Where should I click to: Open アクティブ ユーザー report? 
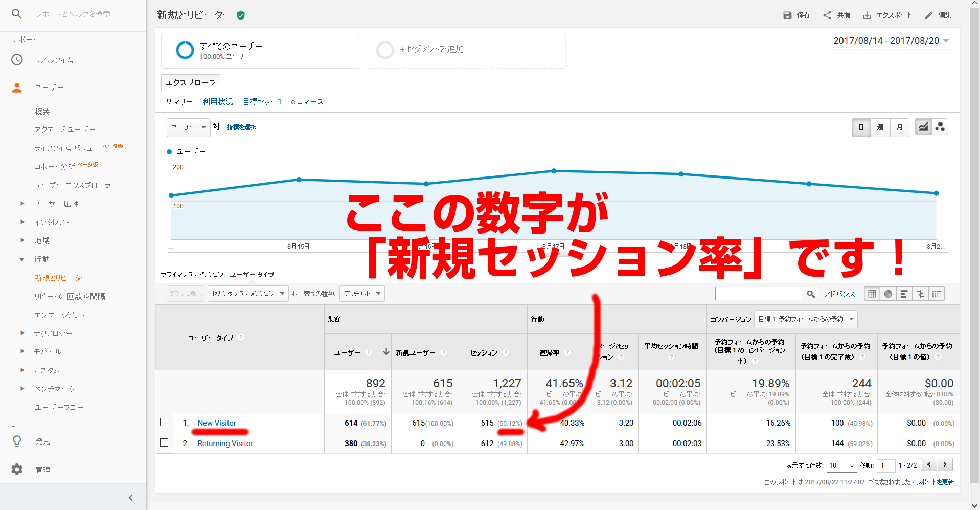pos(65,129)
